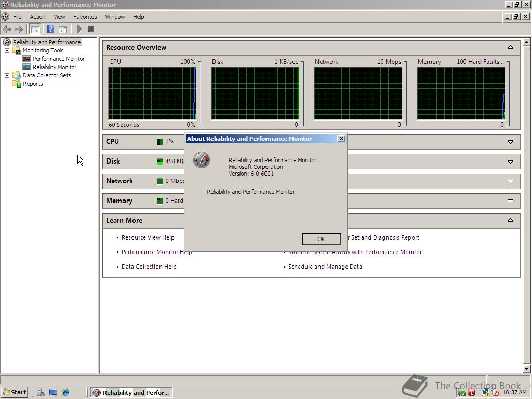Open the Data Collection Help link
532x399 pixels.
(x=149, y=267)
